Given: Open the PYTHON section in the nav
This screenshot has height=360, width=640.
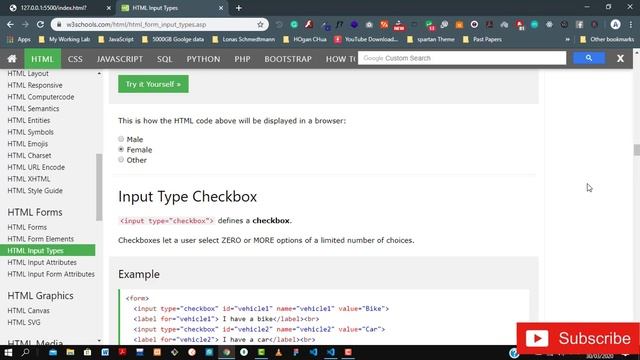Looking at the screenshot, I should point(203,59).
